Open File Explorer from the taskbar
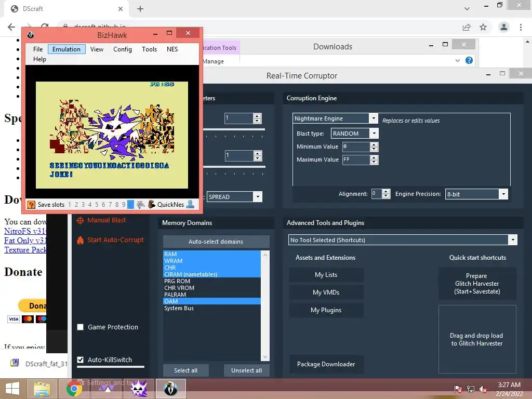The width and height of the screenshot is (532, 399). [x=42, y=389]
